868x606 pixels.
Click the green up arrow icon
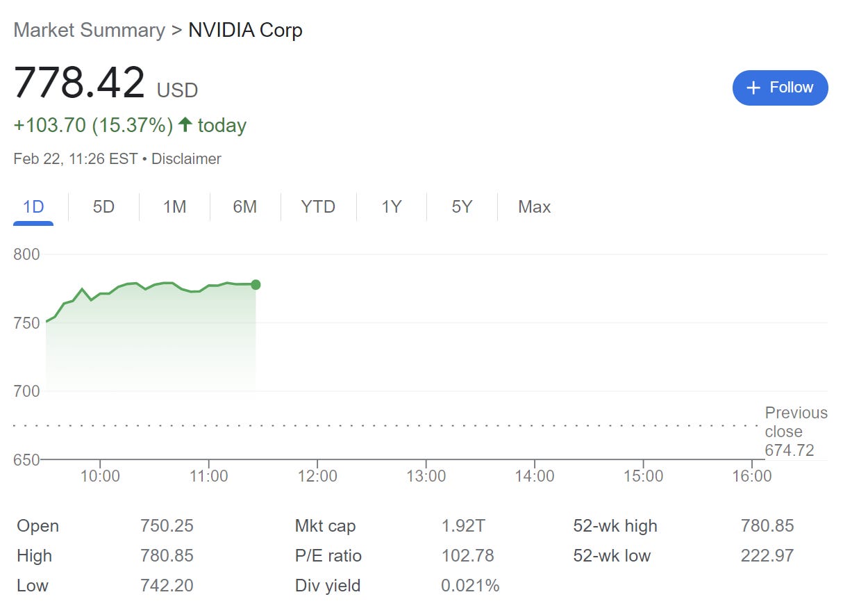point(185,124)
